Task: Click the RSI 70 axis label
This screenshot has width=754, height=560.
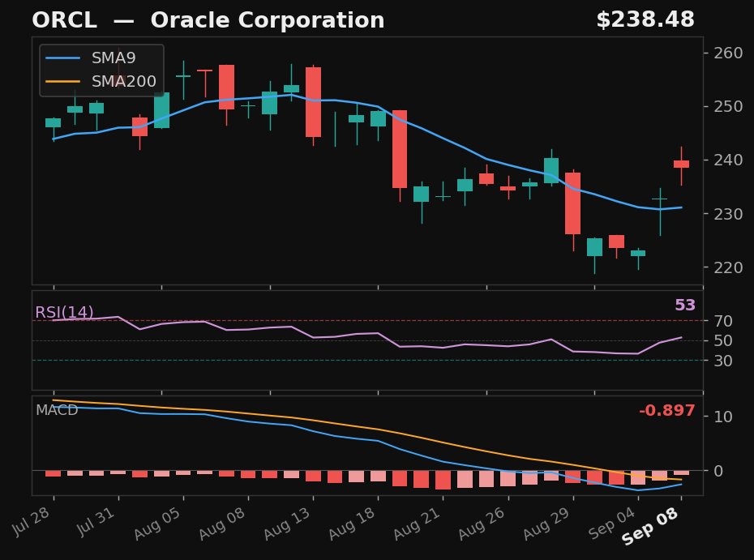Action: click(722, 321)
